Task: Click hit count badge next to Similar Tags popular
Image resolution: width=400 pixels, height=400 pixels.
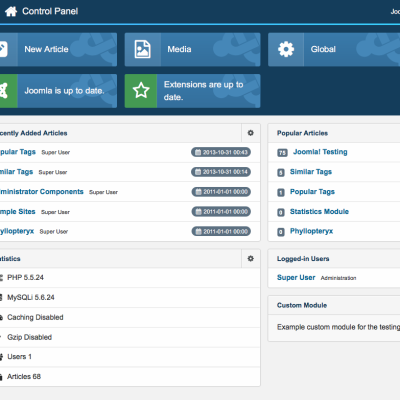Action: coord(281,172)
